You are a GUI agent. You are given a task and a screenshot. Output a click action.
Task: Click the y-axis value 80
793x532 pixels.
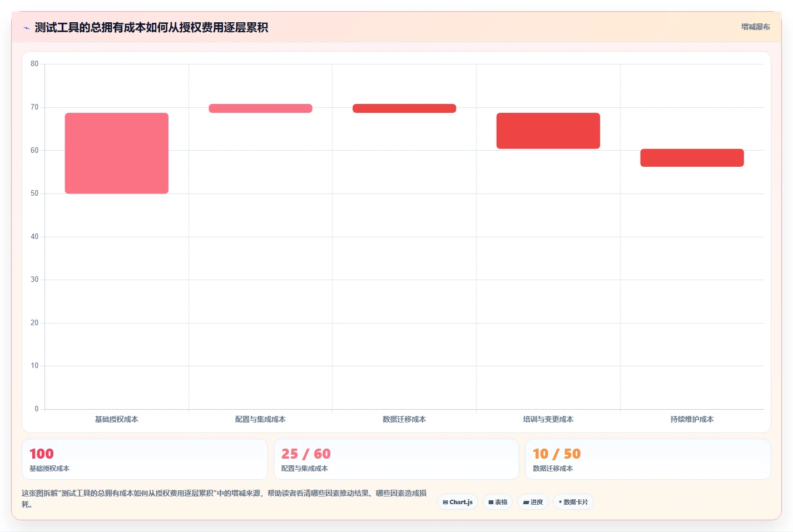tap(34, 64)
